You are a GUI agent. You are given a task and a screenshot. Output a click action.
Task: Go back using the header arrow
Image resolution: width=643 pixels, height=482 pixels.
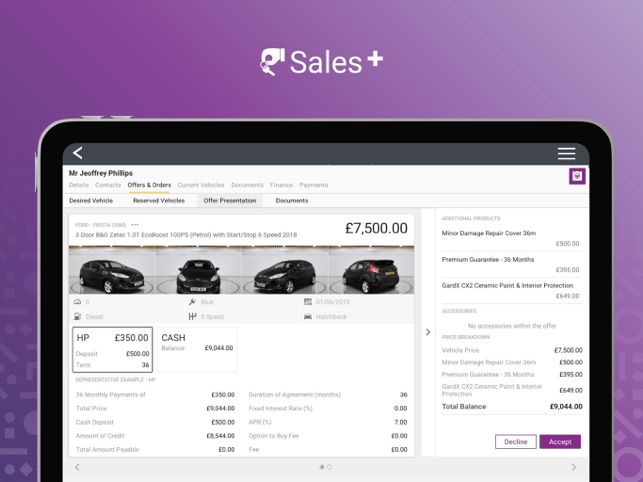pos(78,153)
